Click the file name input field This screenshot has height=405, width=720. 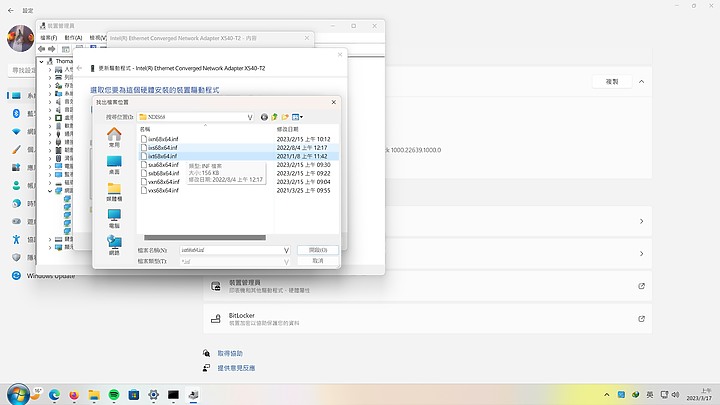coord(231,250)
